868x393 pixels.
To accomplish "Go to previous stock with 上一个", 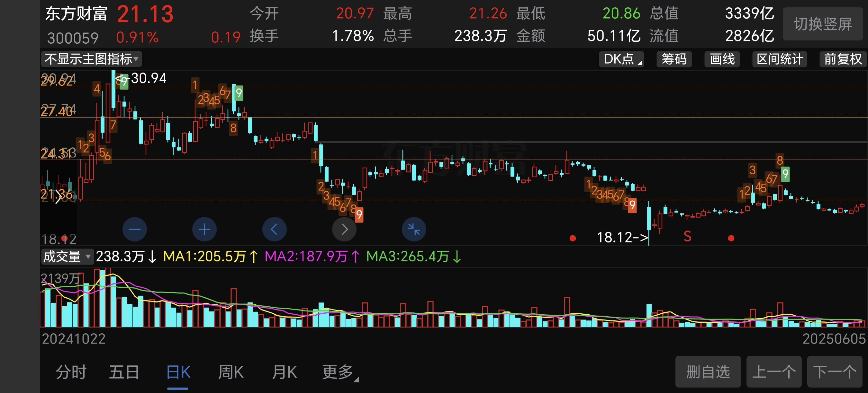I will [x=774, y=372].
